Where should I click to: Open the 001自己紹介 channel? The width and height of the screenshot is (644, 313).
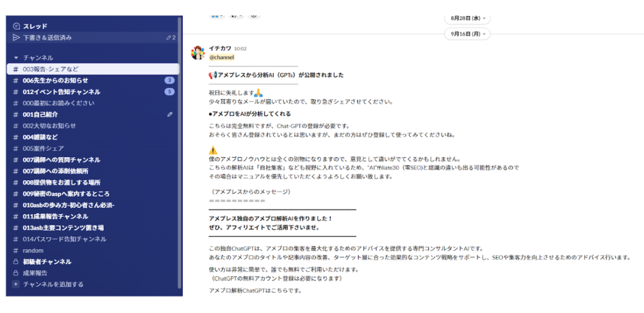93,114
